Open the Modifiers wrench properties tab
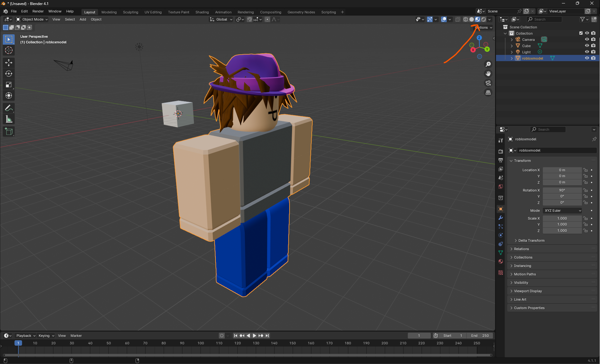The height and width of the screenshot is (364, 600). click(x=501, y=218)
